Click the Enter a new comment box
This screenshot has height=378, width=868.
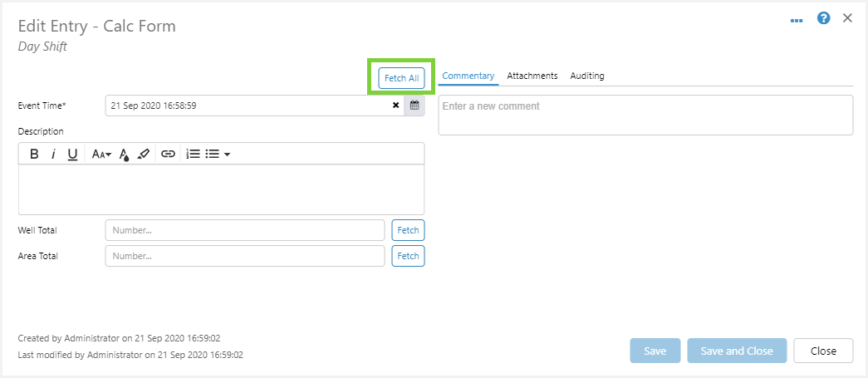645,115
